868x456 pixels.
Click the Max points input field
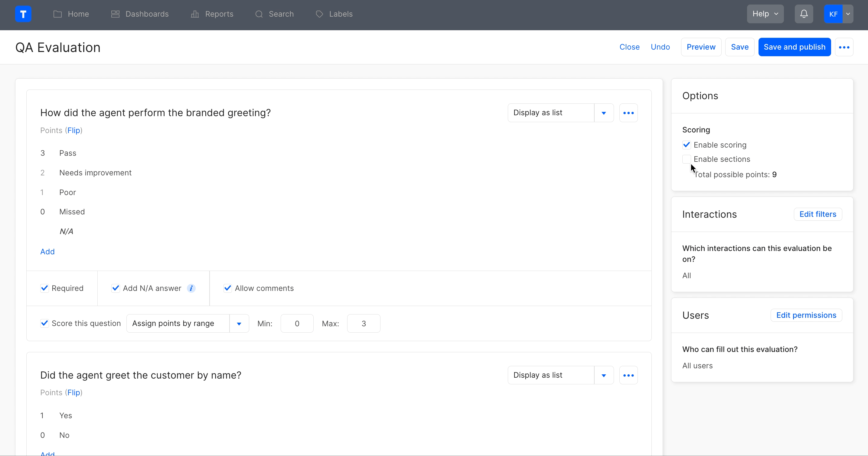[x=363, y=324]
